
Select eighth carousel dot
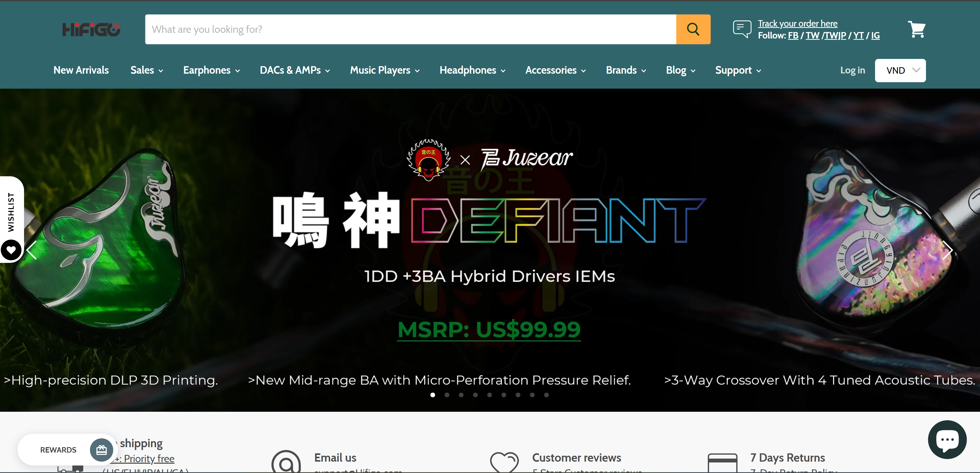(x=532, y=395)
